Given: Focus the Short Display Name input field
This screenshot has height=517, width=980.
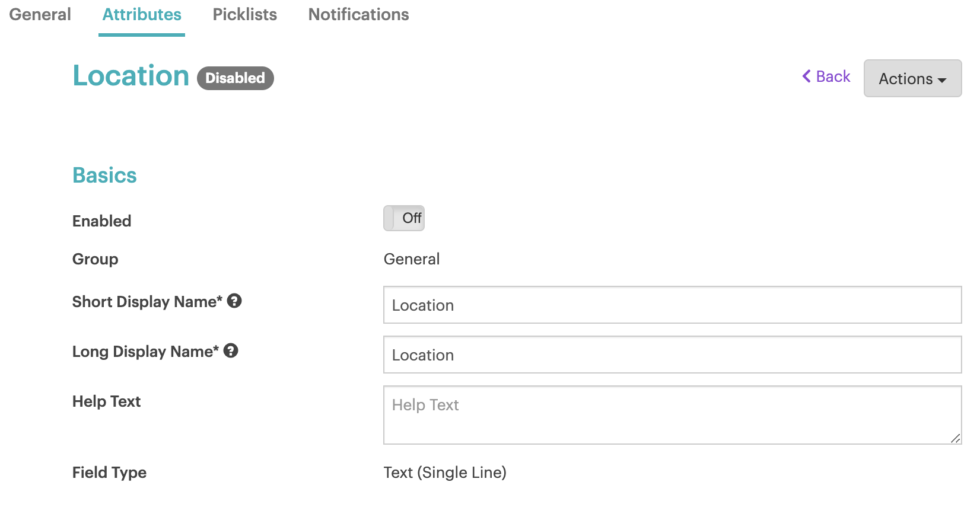Looking at the screenshot, I should (x=672, y=305).
